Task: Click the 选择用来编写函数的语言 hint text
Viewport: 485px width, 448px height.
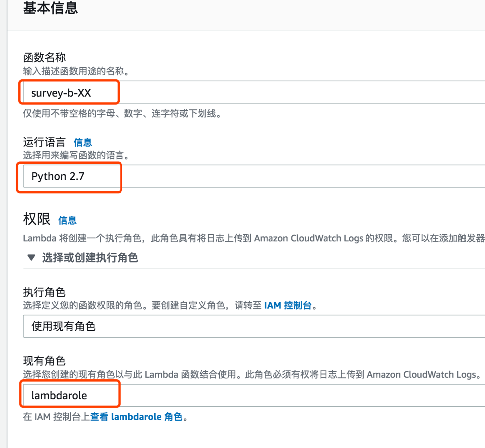Action: [x=76, y=155]
